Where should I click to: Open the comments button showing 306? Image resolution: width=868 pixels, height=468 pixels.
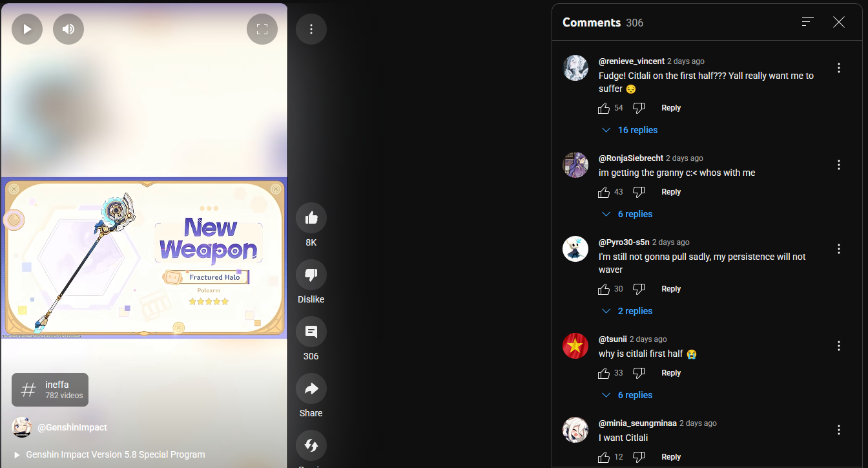tap(311, 332)
